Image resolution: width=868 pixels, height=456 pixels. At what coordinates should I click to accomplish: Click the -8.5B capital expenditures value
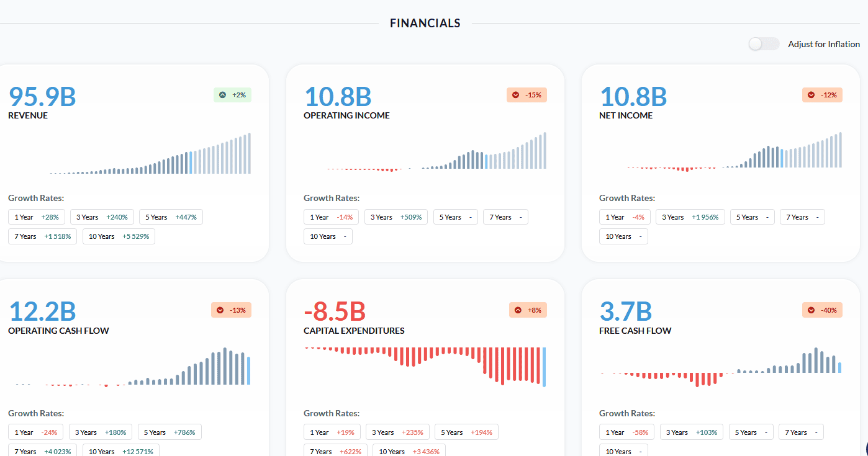(x=335, y=312)
